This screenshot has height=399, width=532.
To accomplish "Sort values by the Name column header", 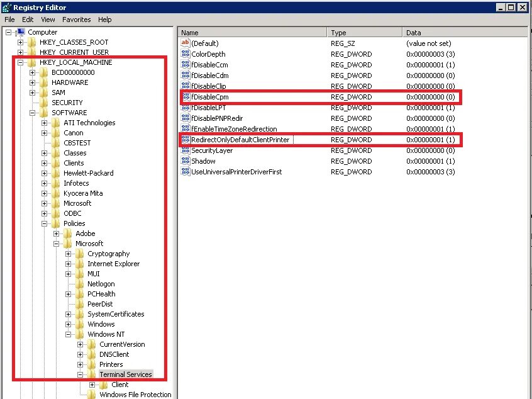I will point(252,33).
